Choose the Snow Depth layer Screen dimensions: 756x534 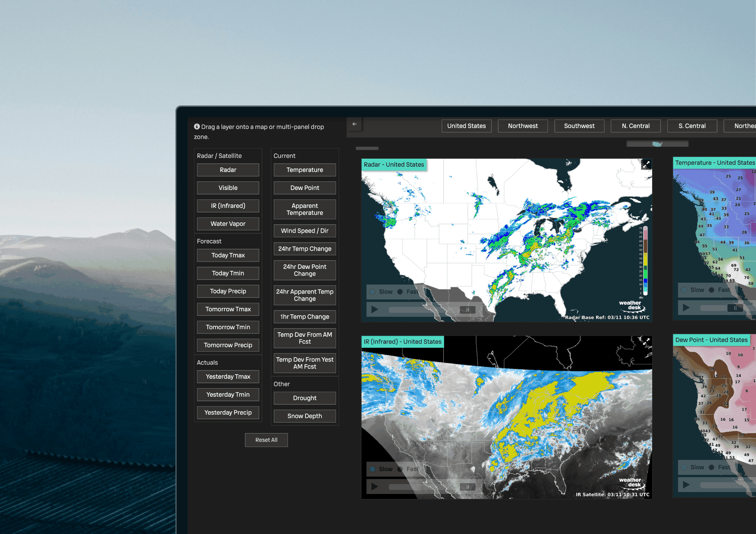[x=304, y=416]
